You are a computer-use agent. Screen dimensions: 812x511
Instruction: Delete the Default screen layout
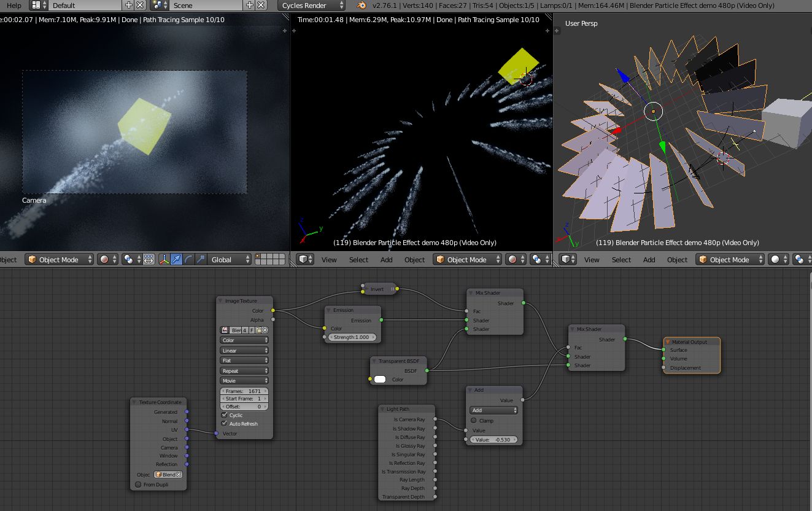pos(140,5)
